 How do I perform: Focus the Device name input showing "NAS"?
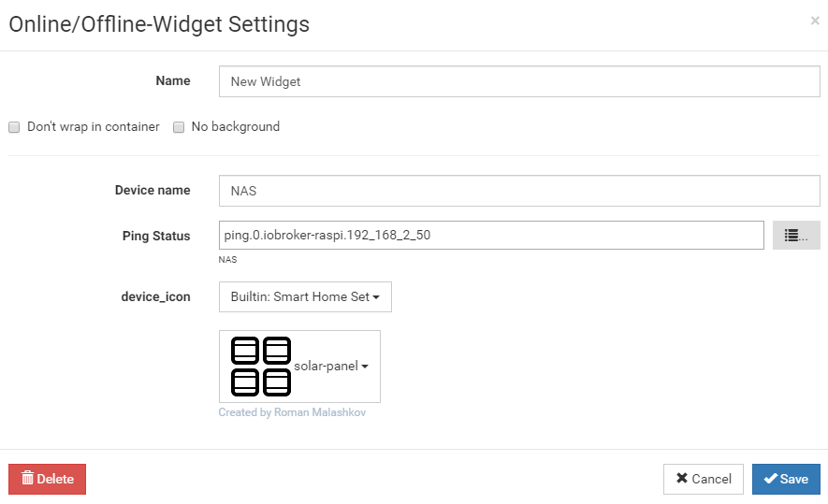tap(519, 191)
